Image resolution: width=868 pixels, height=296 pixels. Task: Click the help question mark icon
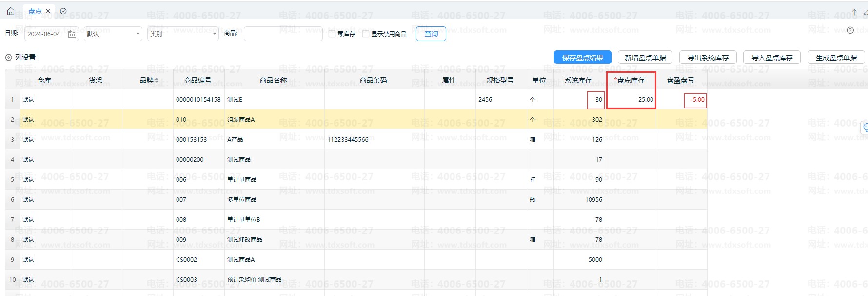tap(850, 30)
